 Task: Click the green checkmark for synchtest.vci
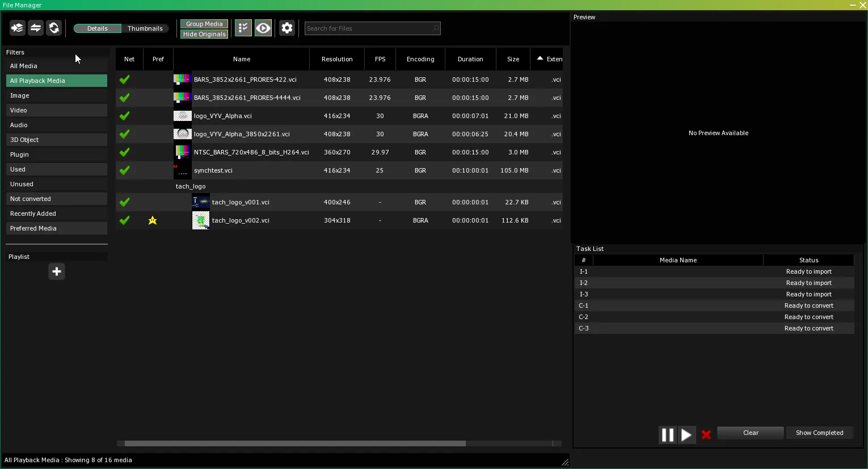pos(125,170)
